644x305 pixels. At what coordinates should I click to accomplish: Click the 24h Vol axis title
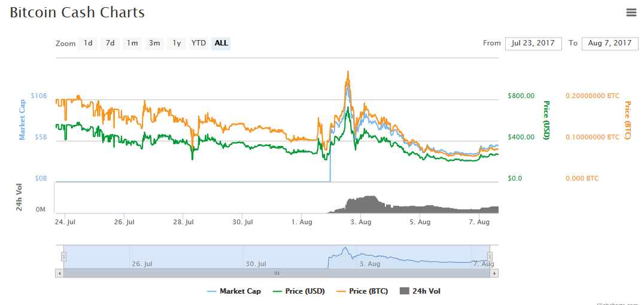click(x=19, y=198)
